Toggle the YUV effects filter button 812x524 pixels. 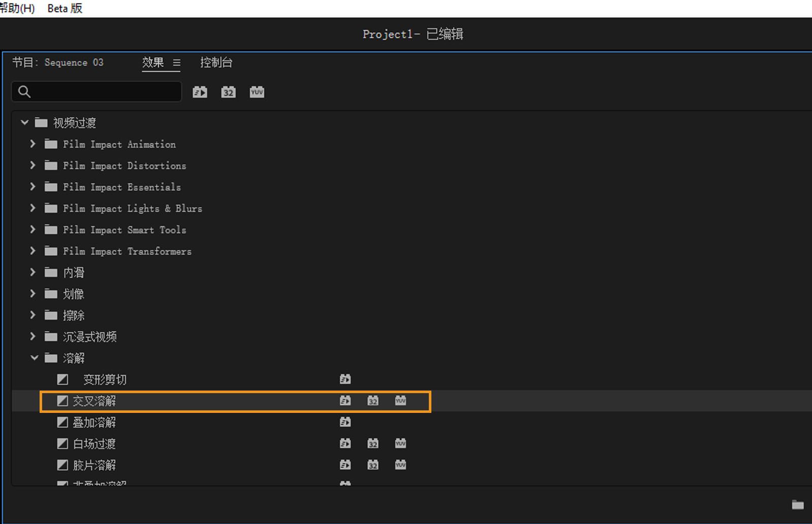(257, 92)
